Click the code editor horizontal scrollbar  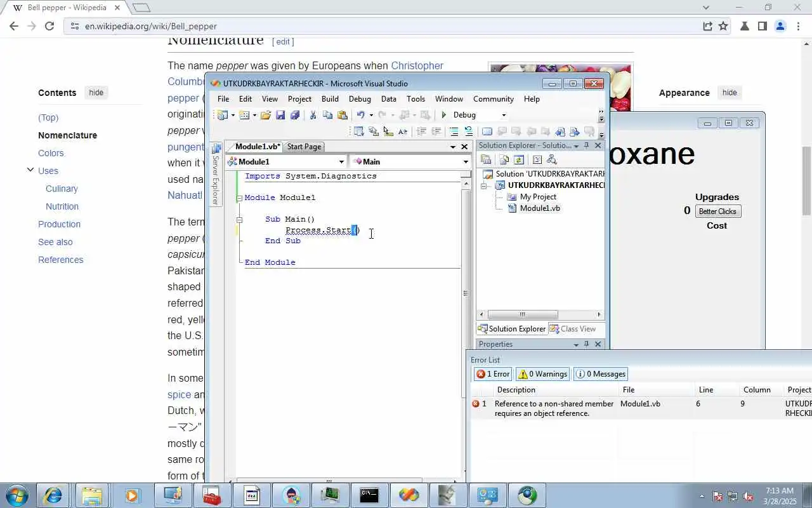(x=329, y=481)
